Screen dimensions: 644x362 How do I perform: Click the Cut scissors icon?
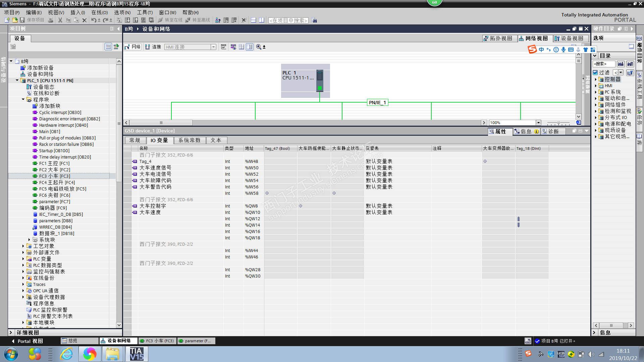point(60,20)
